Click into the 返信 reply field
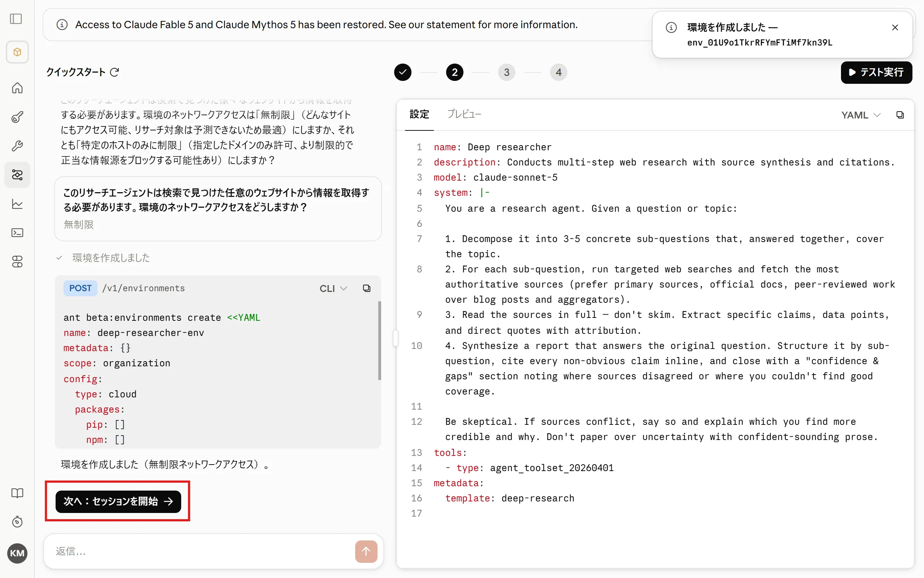The width and height of the screenshot is (924, 578). point(202,551)
